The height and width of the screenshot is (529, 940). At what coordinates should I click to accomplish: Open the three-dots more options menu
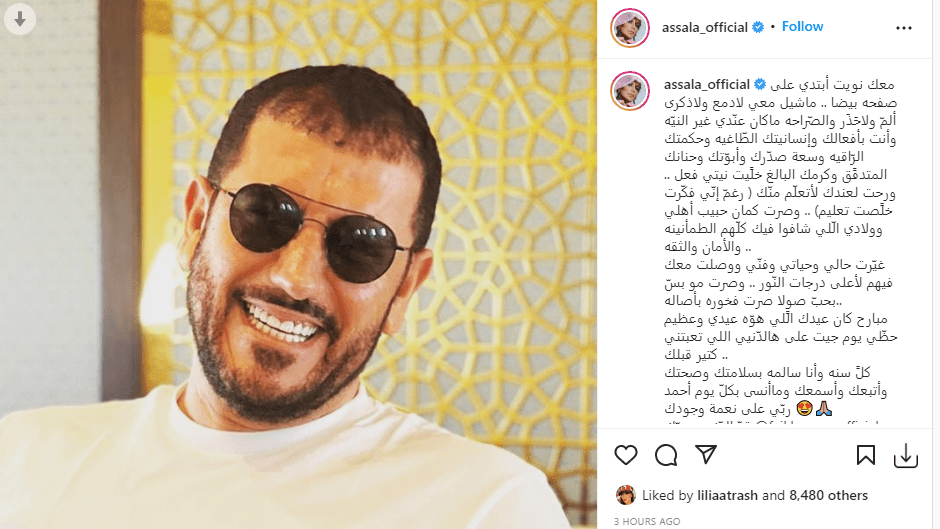pos(903,28)
